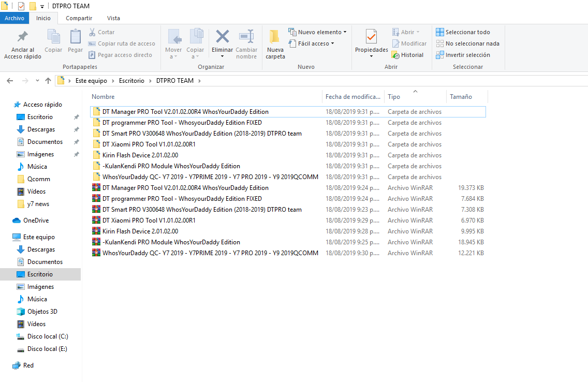Select Objetos 3D in the sidebar

[x=42, y=312]
